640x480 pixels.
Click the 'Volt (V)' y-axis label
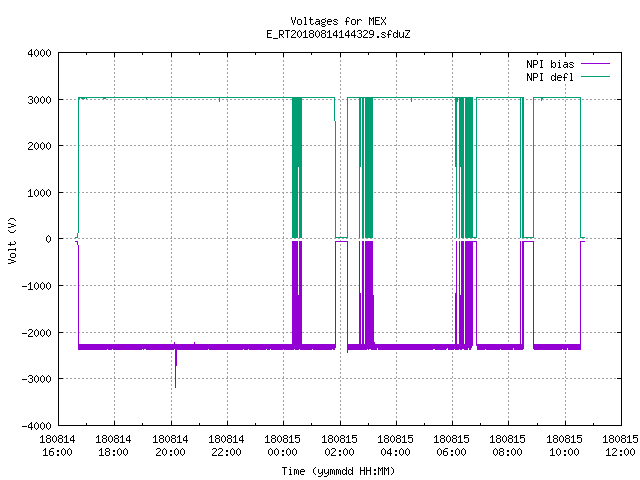click(12, 240)
